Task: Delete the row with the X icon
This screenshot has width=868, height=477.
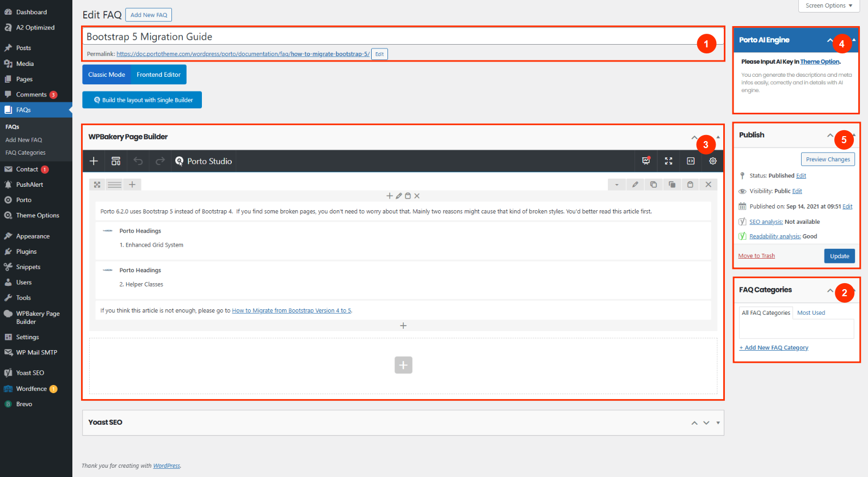Action: 709,185
